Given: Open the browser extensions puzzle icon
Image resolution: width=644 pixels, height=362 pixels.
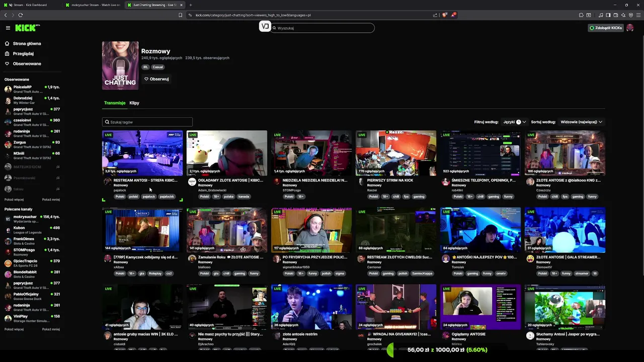Looking at the screenshot, I should pos(581,15).
